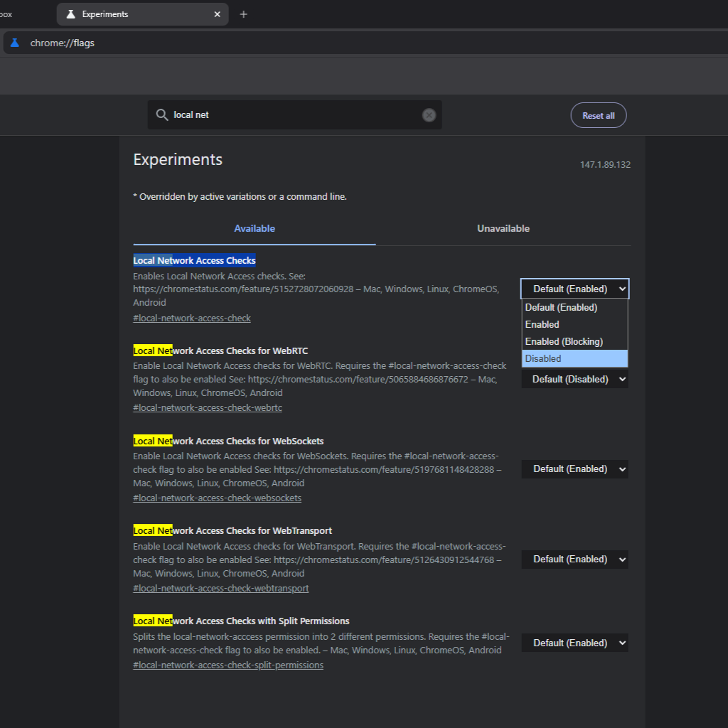
Task: Click the flask icon in address bar
Action: (15, 43)
